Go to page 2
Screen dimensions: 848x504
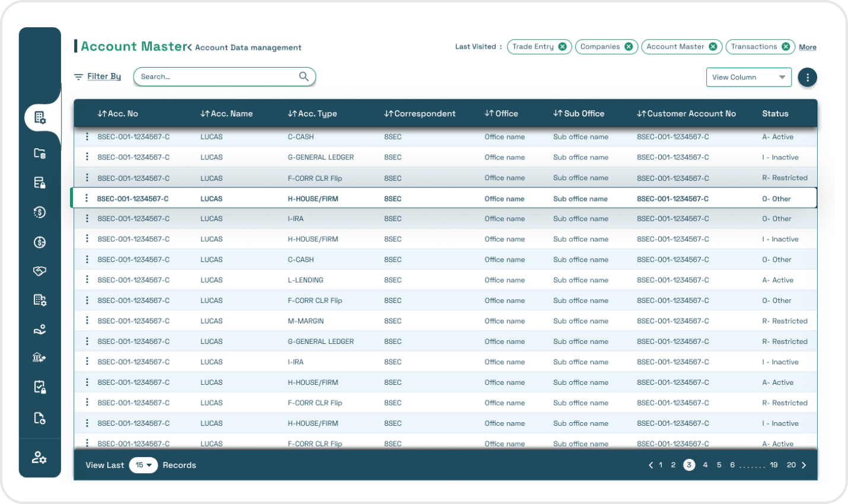[x=673, y=465]
